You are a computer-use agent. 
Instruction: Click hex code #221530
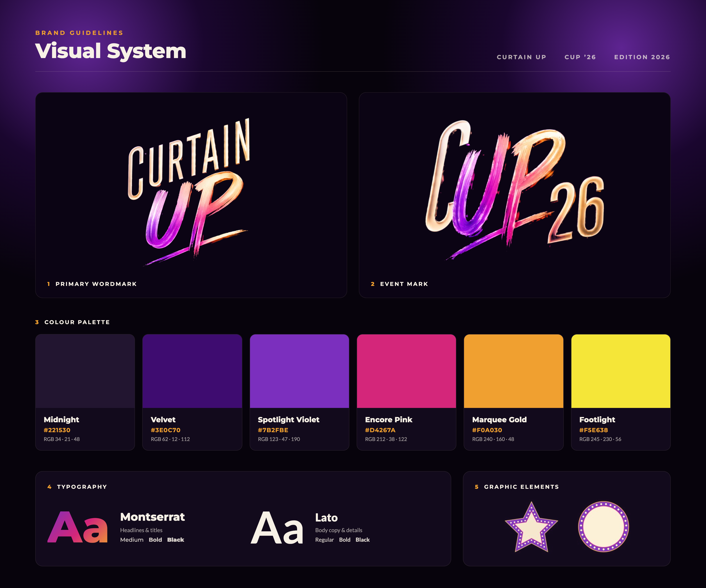click(x=57, y=430)
